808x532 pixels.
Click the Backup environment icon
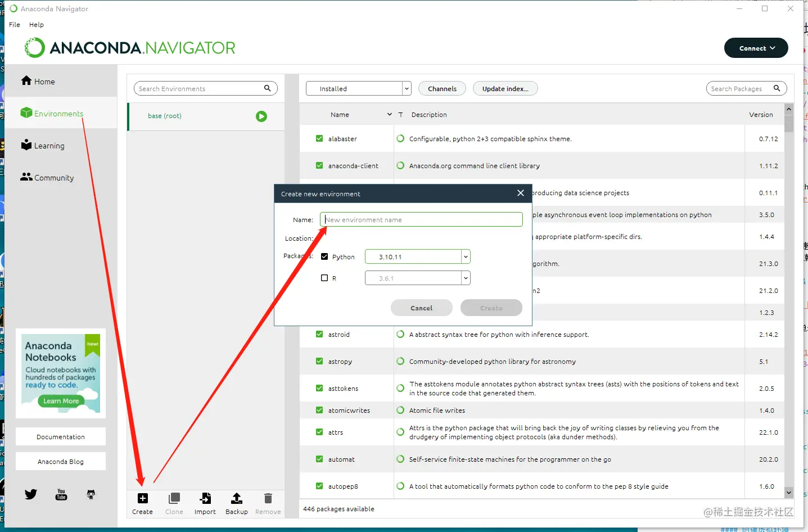click(x=237, y=498)
